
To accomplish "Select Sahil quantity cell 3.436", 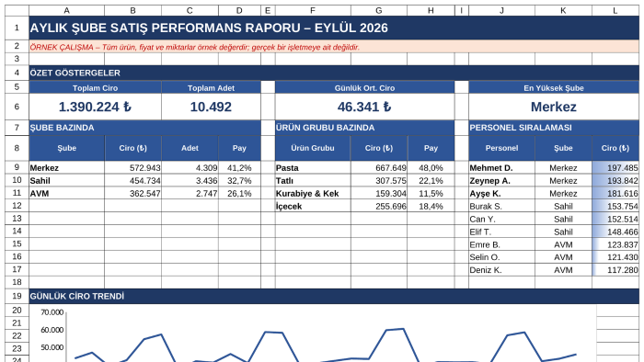I will 190,180.
